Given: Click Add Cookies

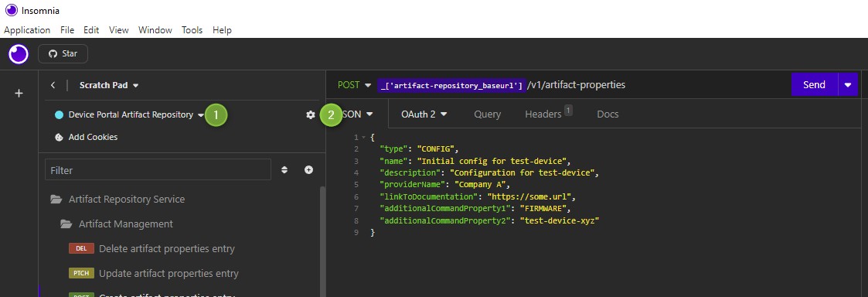Looking at the screenshot, I should click(93, 137).
